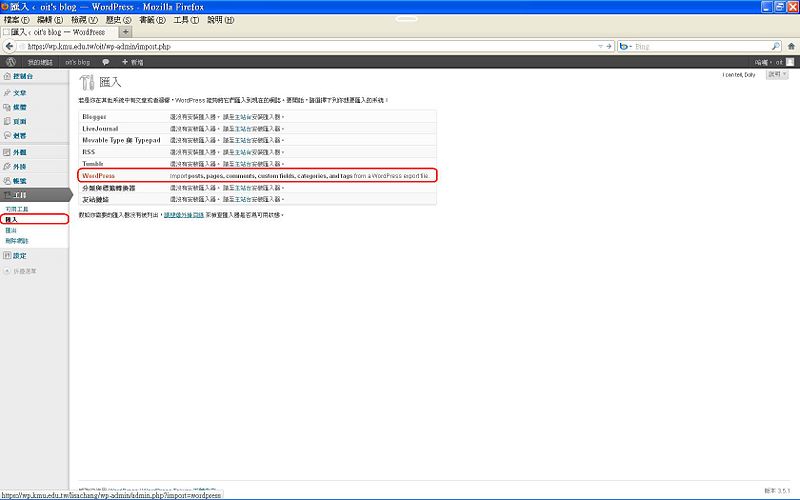Open the address bar history dropdown arrow

click(601, 46)
